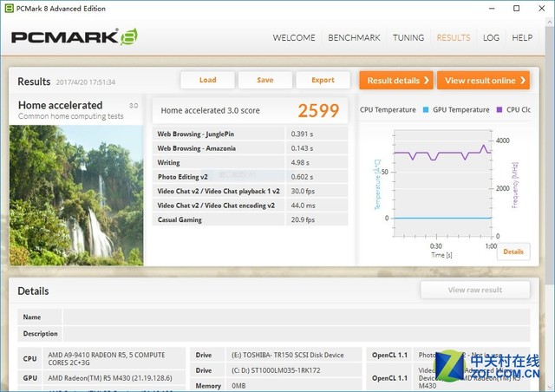The width and height of the screenshot is (555, 392).
Task: Toggle GPU Temperature blue legend swatch
Action: coord(426,110)
